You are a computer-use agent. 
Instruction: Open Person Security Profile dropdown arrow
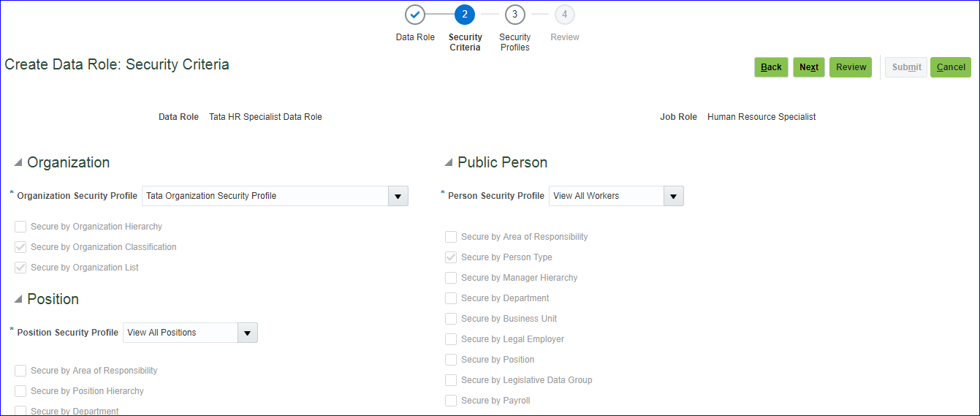point(673,196)
